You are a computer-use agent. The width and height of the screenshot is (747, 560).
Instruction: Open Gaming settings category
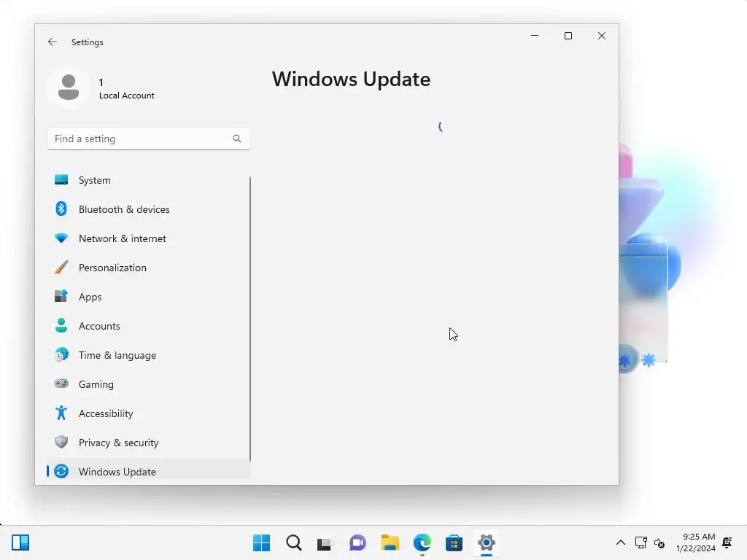(149, 384)
